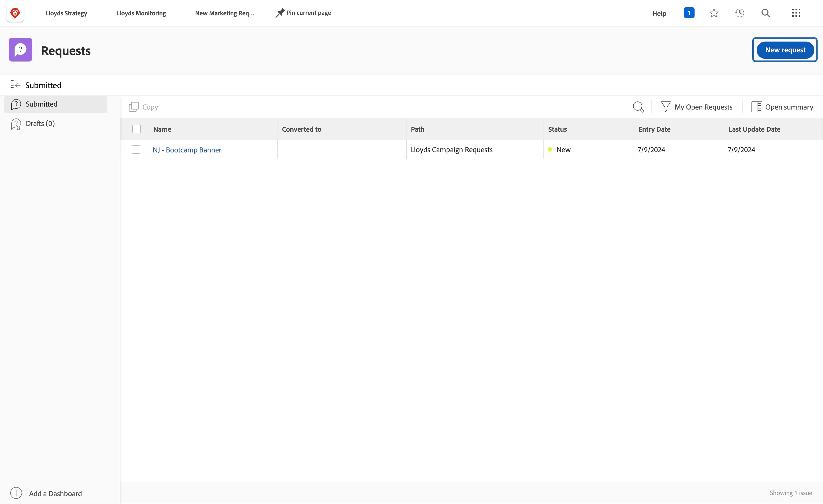Check the NJ - Bootcamp Banner row
Viewport: 823px width, 504px height.
136,149
